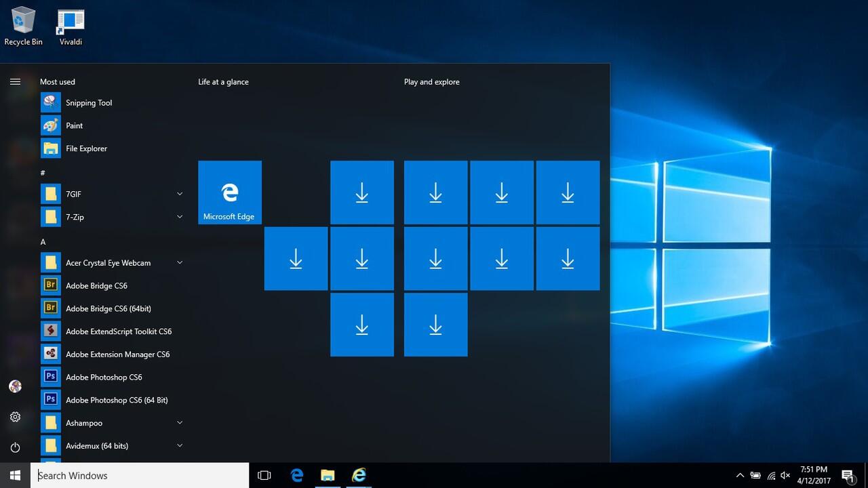Open the Snipping Tool app
Image resolution: width=868 pixels, height=488 pixels.
112,103
